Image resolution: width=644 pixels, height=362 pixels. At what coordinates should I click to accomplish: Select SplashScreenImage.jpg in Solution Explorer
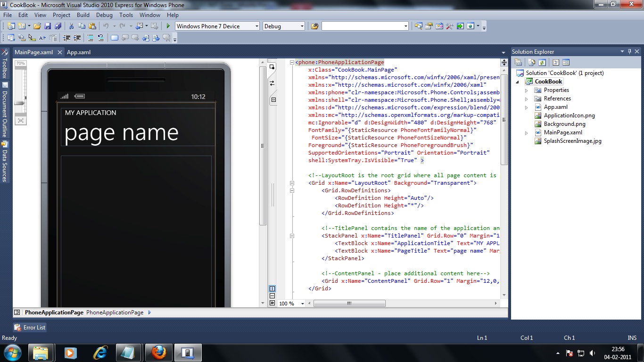[x=572, y=141]
